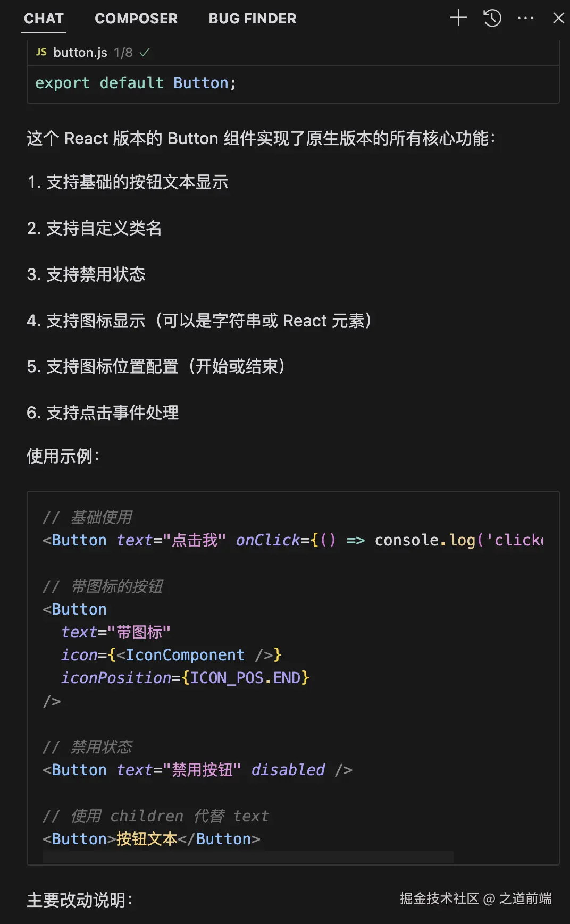Click the applied checkmark beside 1/8
This screenshot has width=570, height=924.
145,53
